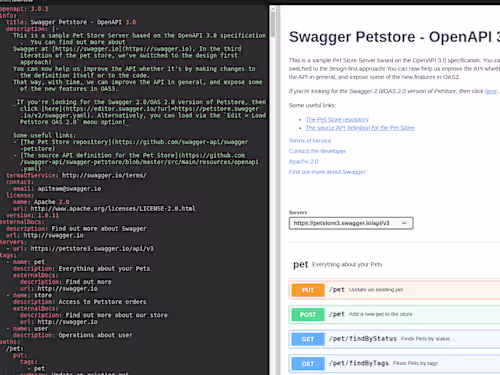Click the green POST method badge
Screen dimensions: 500x375
point(308,314)
